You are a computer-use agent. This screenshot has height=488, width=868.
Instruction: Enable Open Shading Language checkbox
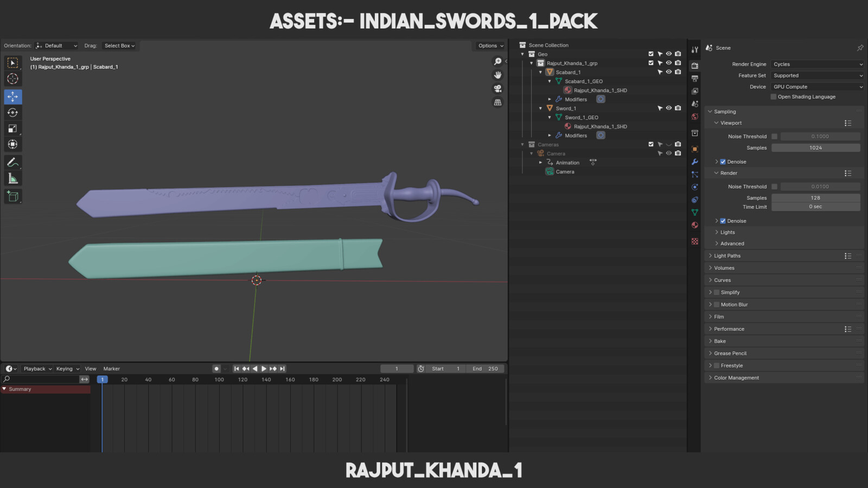(x=774, y=97)
